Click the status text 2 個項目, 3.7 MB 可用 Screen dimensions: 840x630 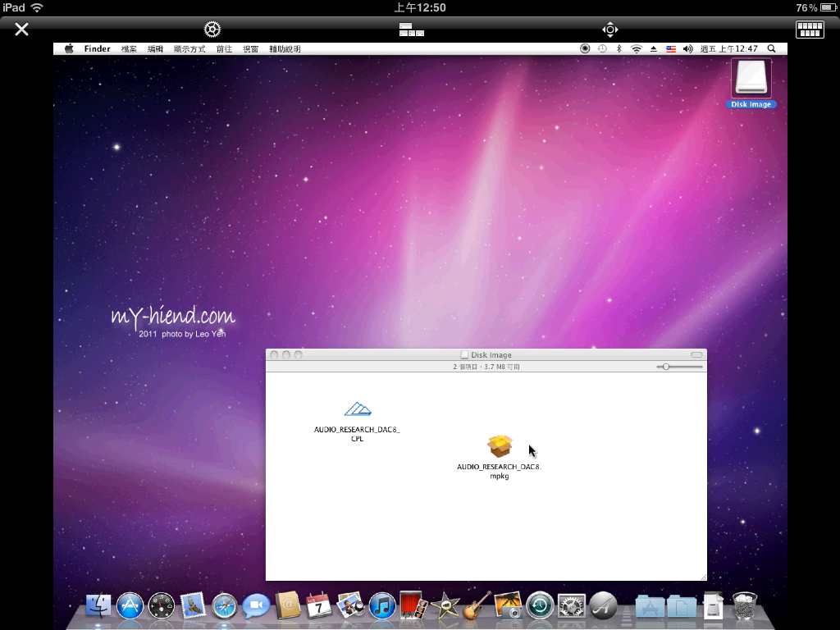(486, 367)
